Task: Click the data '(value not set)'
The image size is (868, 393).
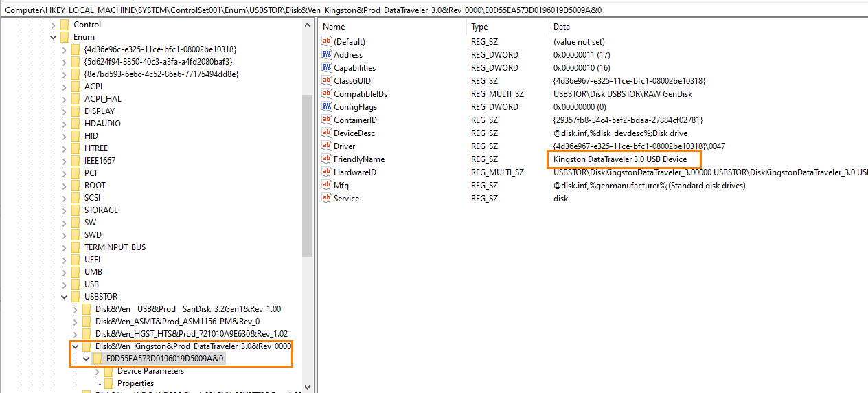Action: [x=579, y=42]
